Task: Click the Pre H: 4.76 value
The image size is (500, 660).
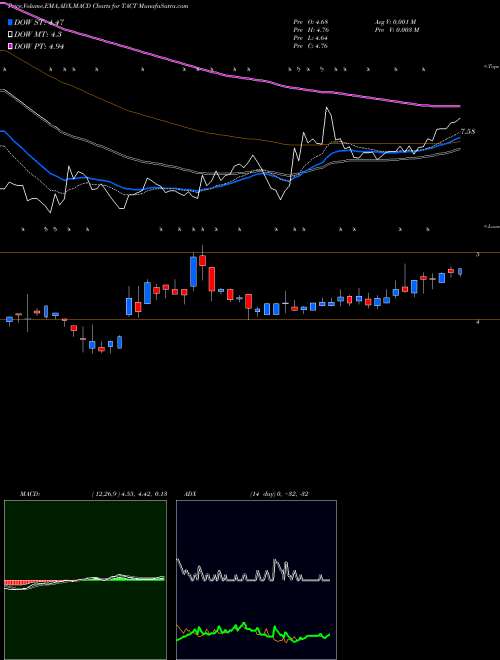Action: coord(311,30)
